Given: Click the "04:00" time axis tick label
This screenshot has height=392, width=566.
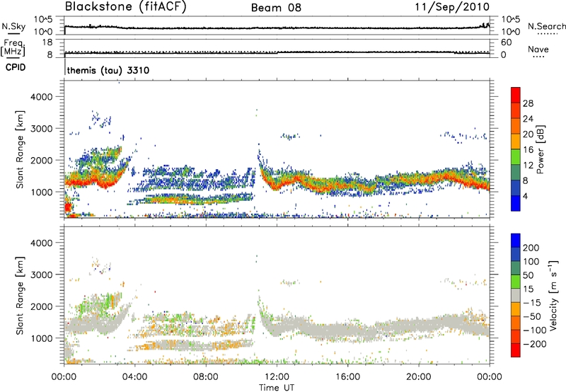Looking at the screenshot, I should 134,377.
